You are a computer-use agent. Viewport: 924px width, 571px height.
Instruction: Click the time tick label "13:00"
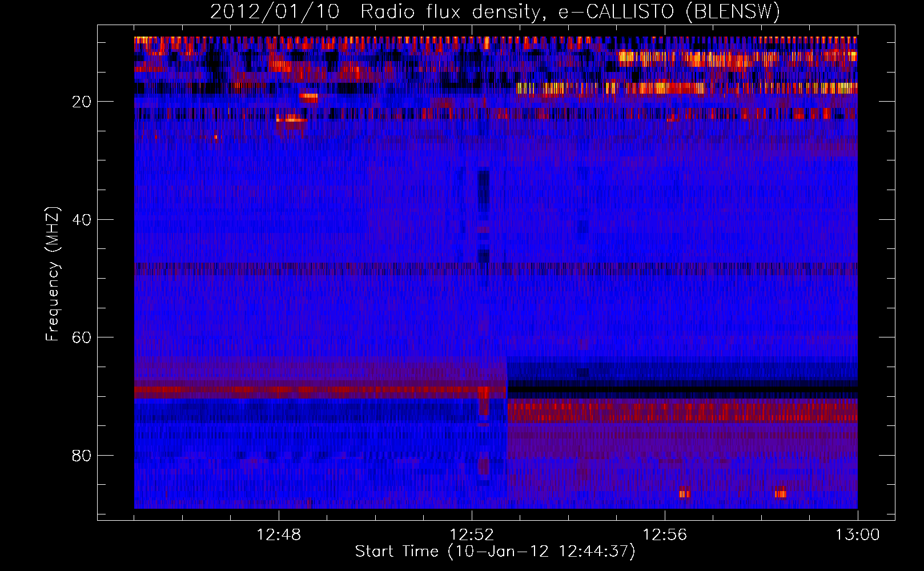point(858,535)
